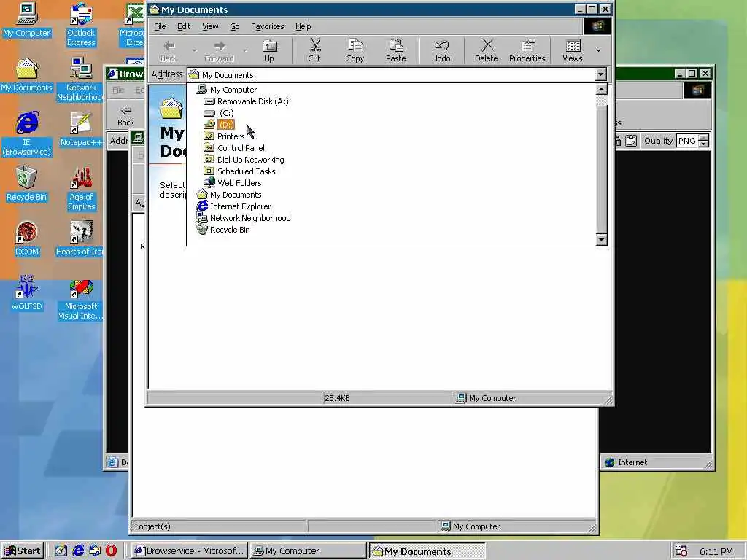Select Microsoft Visual InterDev shortcut
Image resolution: width=747 pixels, height=560 pixels.
(81, 298)
